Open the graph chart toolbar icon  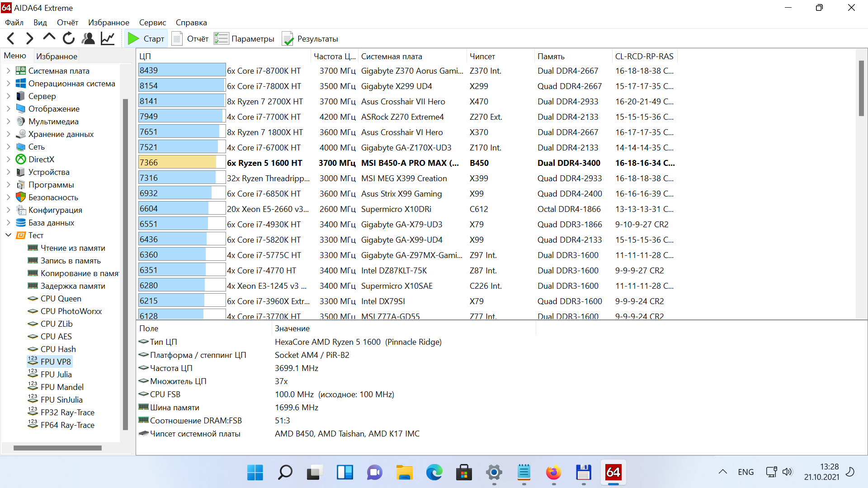tap(108, 39)
